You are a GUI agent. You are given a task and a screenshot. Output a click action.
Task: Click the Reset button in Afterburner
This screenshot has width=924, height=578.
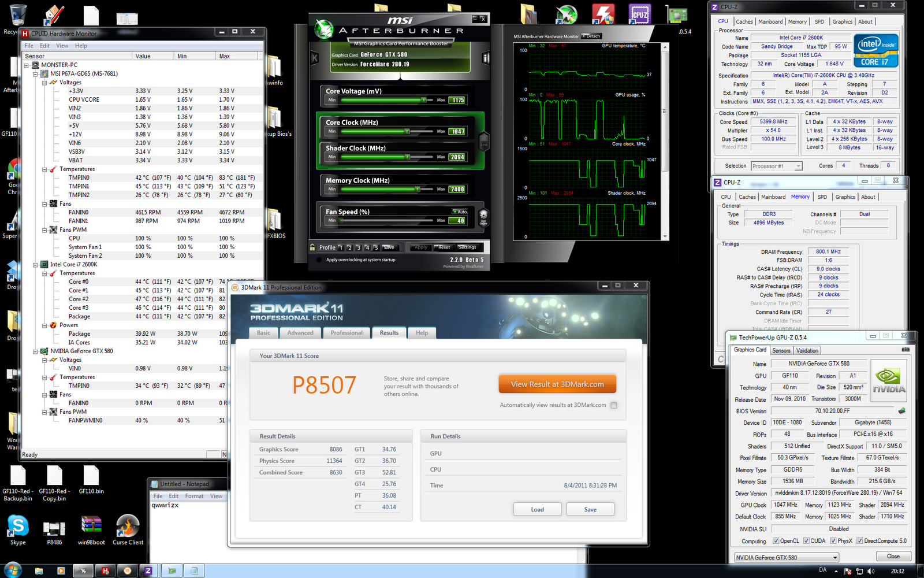click(444, 247)
